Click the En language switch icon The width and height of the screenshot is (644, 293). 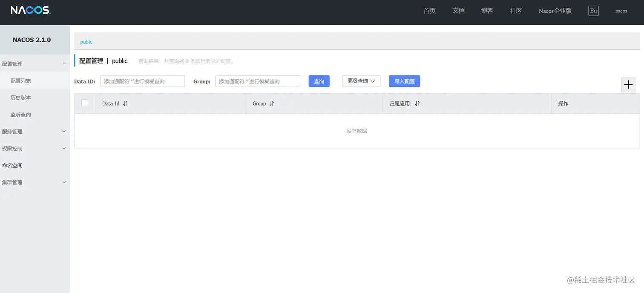tap(593, 11)
